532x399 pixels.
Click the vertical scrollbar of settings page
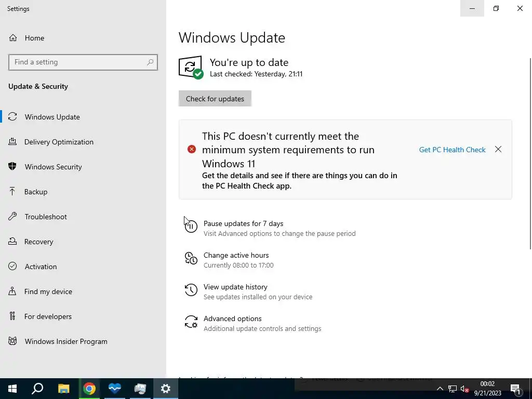click(x=530, y=154)
